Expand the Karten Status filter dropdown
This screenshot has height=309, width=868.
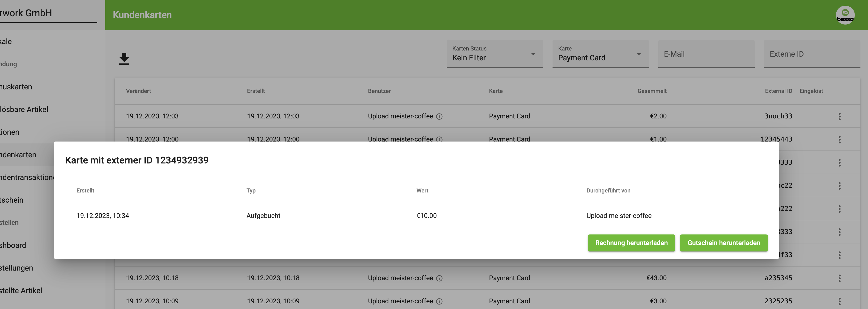coord(494,54)
